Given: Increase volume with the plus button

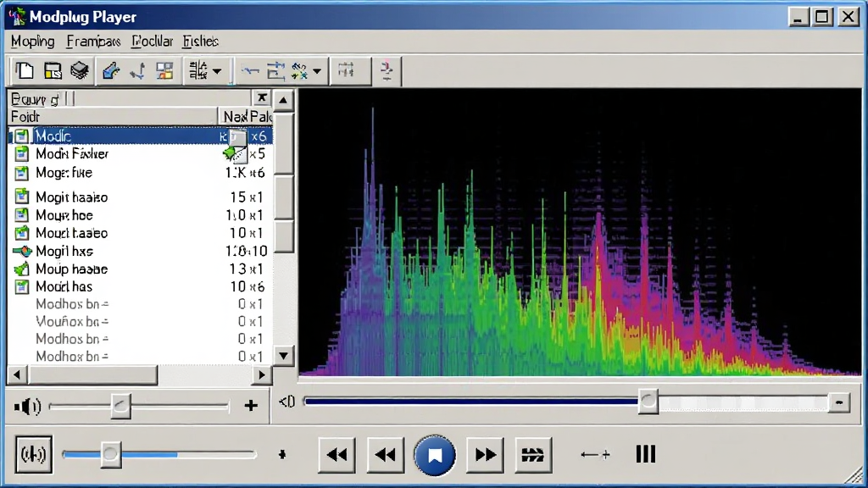Looking at the screenshot, I should pos(251,406).
